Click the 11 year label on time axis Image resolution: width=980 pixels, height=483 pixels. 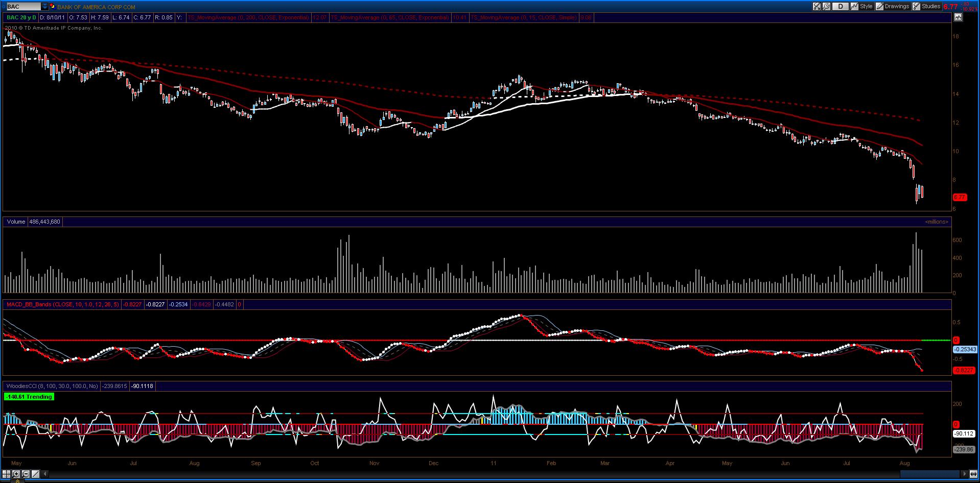click(493, 463)
